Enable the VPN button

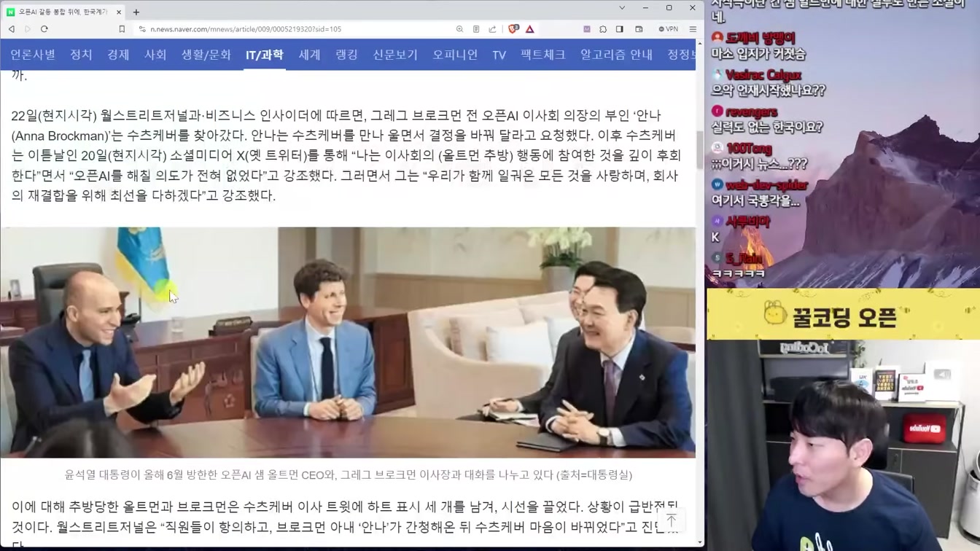(668, 29)
